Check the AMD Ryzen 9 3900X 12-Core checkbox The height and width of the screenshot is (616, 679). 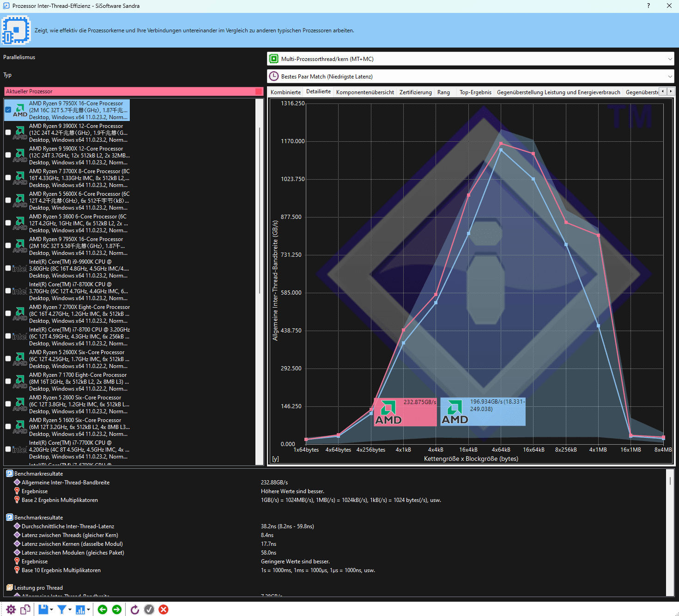coord(8,133)
